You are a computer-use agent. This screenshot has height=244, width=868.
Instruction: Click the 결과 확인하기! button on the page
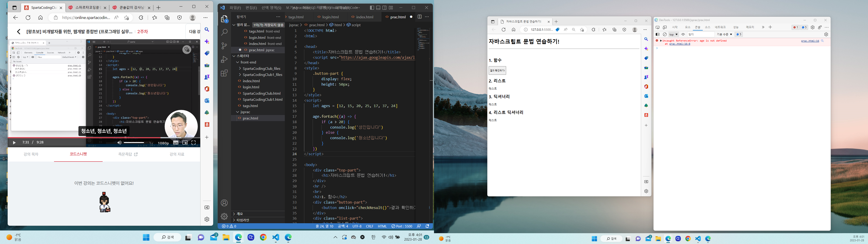497,70
